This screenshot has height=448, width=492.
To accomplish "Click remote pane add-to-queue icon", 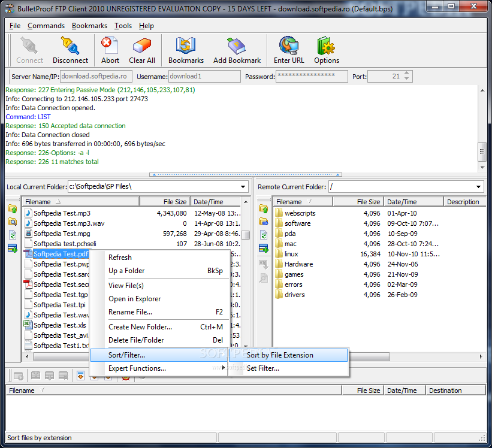I will [264, 249].
